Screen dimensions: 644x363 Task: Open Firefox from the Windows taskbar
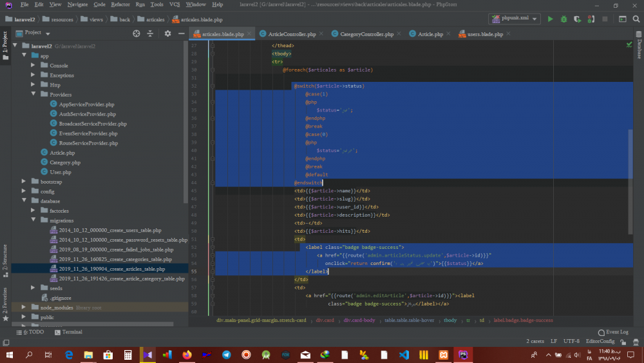pos(187,355)
